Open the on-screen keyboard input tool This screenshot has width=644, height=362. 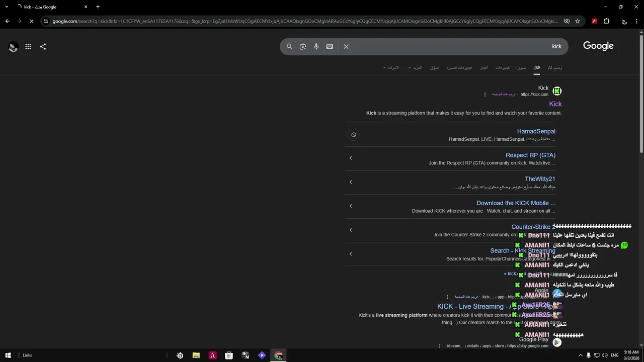tap(330, 46)
